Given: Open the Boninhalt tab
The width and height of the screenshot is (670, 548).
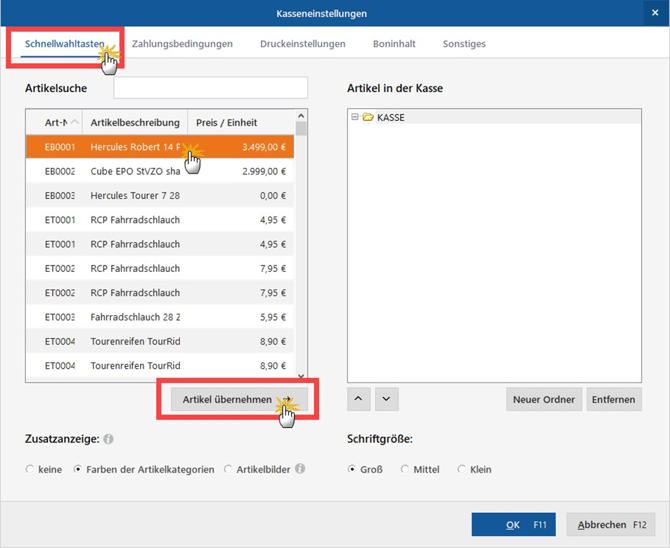Looking at the screenshot, I should pyautogui.click(x=394, y=44).
